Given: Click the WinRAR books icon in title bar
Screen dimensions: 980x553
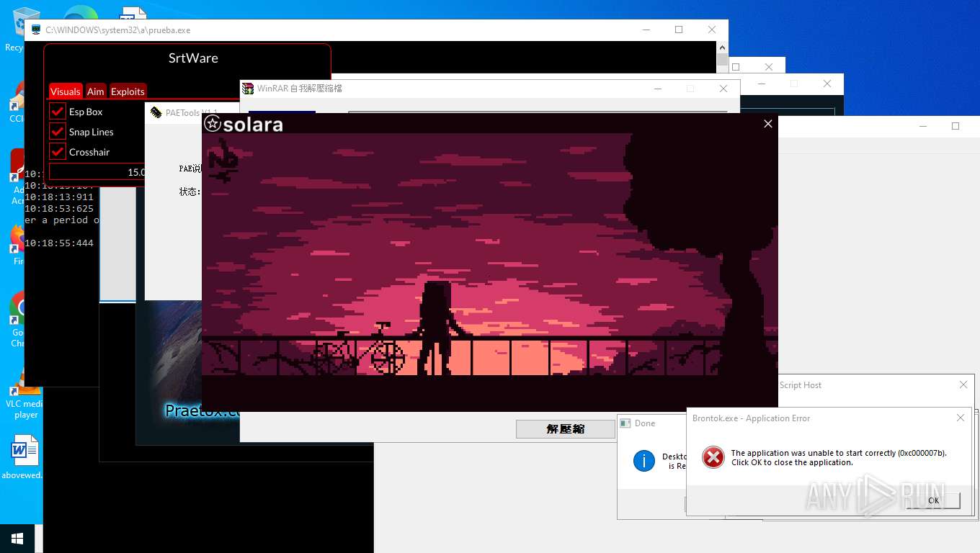Looking at the screenshot, I should (249, 89).
